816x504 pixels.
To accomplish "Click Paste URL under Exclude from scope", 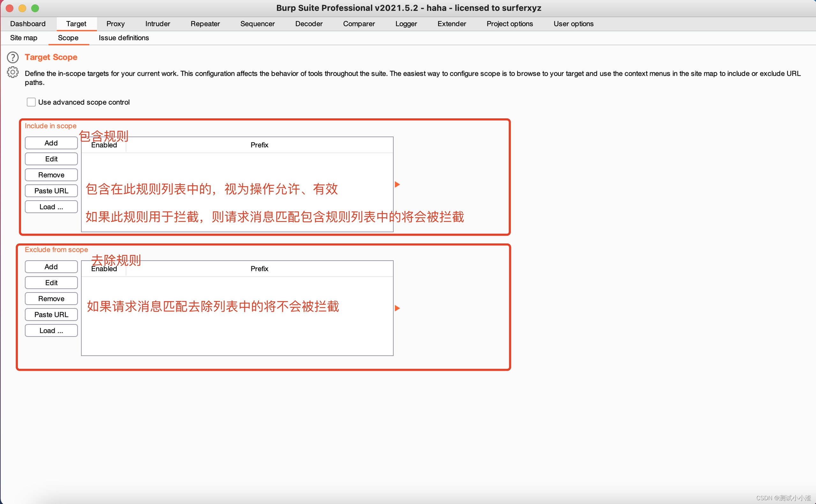I will tap(51, 314).
